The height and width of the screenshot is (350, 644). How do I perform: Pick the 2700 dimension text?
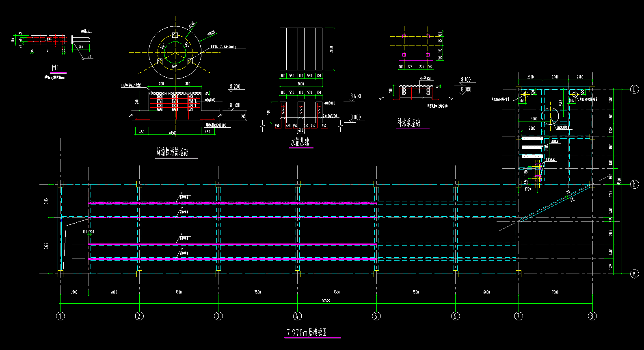(x=74, y=292)
